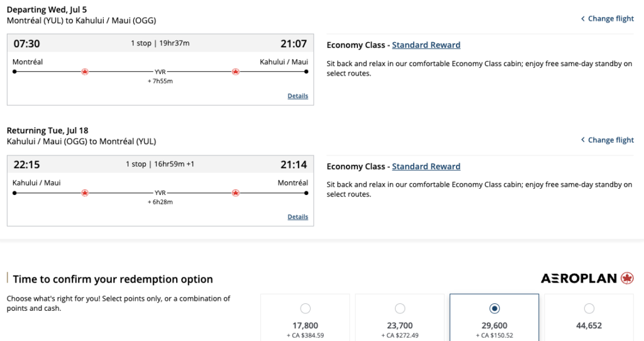Image resolution: width=644 pixels, height=341 pixels.
Task: Choose the 44,652 points-only redemption option
Action: (x=589, y=309)
